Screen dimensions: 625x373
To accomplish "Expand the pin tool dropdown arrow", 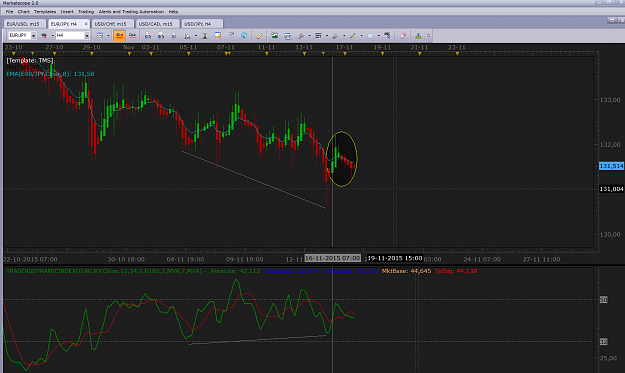I will pyautogui.click(x=309, y=35).
